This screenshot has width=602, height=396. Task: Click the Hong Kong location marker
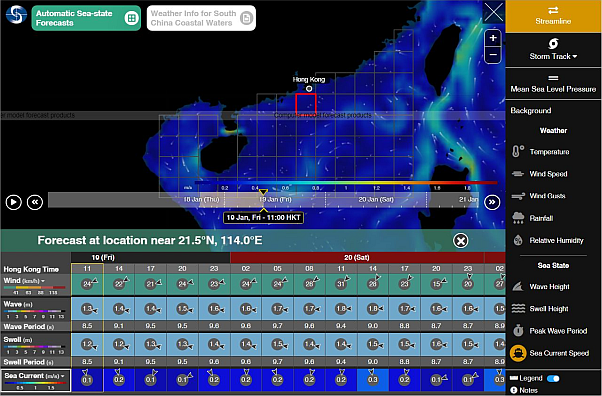(x=309, y=89)
